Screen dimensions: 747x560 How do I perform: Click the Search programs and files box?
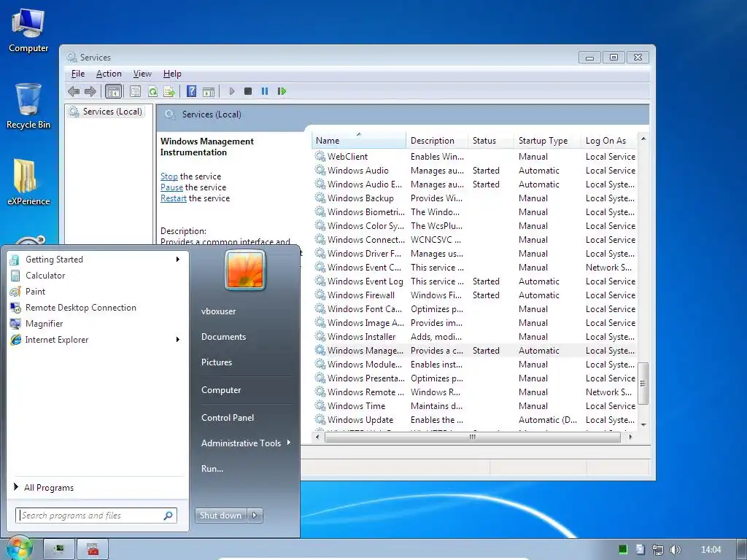pos(97,516)
